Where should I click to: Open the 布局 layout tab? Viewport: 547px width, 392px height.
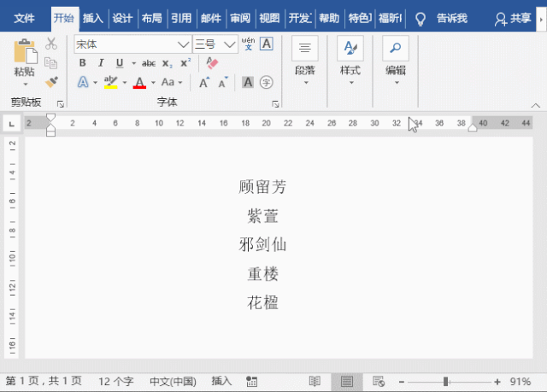tap(151, 18)
